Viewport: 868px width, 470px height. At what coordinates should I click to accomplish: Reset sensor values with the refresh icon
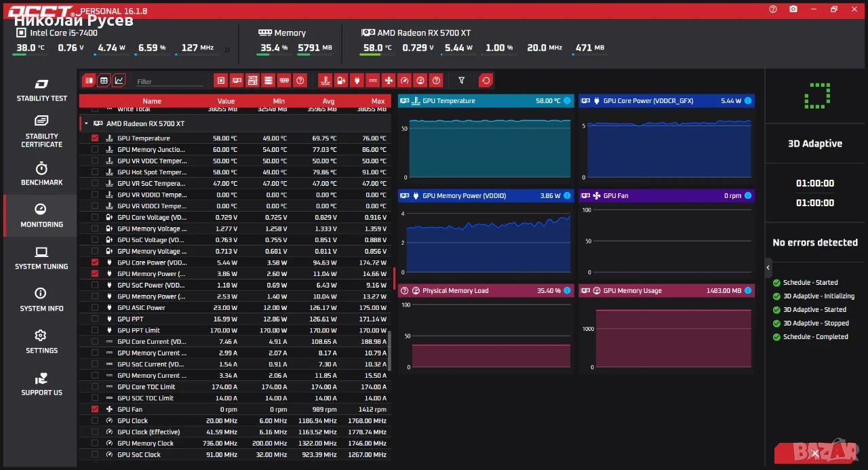tap(486, 81)
